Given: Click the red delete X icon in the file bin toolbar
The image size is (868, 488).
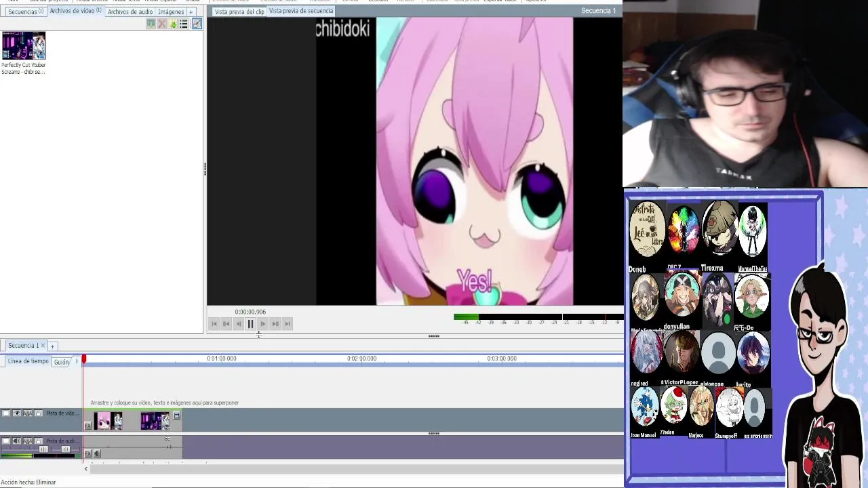Looking at the screenshot, I should (162, 24).
